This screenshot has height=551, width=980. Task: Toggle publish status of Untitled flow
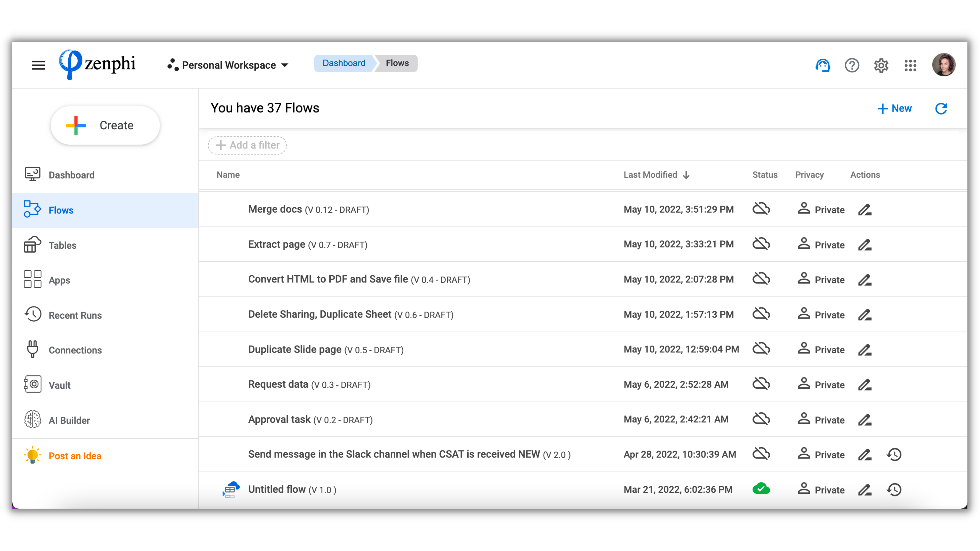click(x=761, y=489)
